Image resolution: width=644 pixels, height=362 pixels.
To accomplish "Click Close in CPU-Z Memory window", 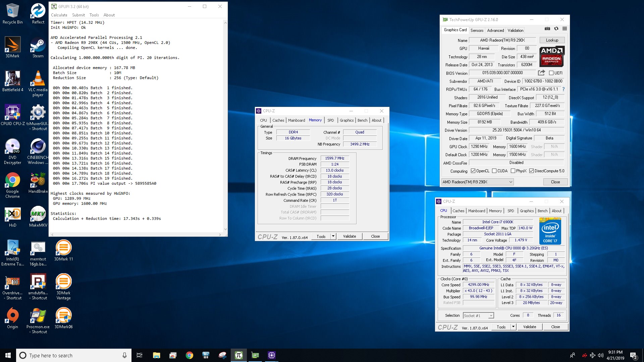I will [375, 236].
